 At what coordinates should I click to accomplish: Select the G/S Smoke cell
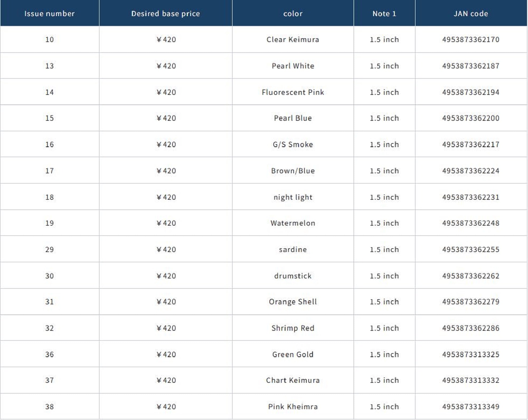coord(293,144)
